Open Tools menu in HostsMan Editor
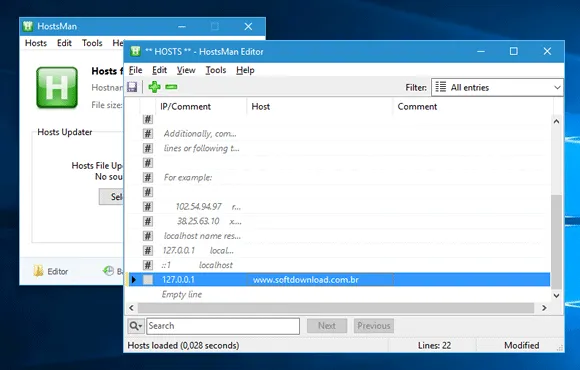Image resolution: width=580 pixels, height=370 pixels. tap(216, 70)
